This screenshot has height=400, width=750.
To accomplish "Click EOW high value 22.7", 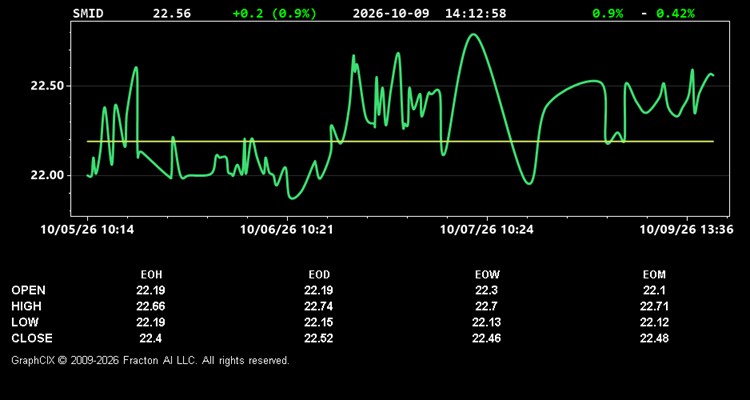I will tap(486, 306).
